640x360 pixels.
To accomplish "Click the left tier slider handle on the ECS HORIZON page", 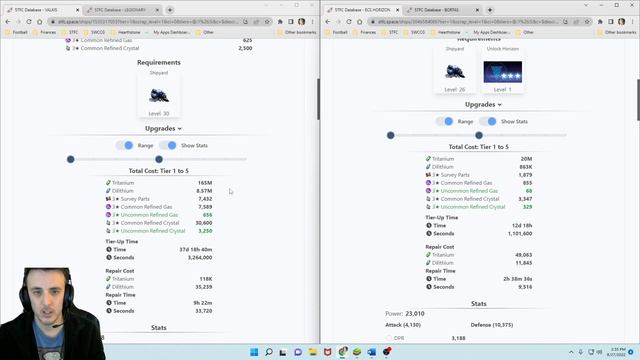I will pos(391,135).
